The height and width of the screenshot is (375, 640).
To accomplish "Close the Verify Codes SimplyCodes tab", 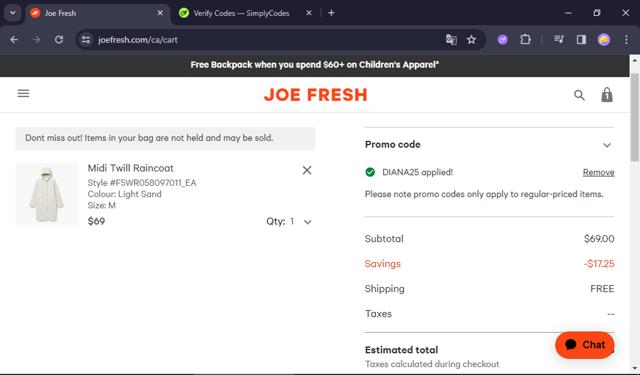I will pos(309,13).
